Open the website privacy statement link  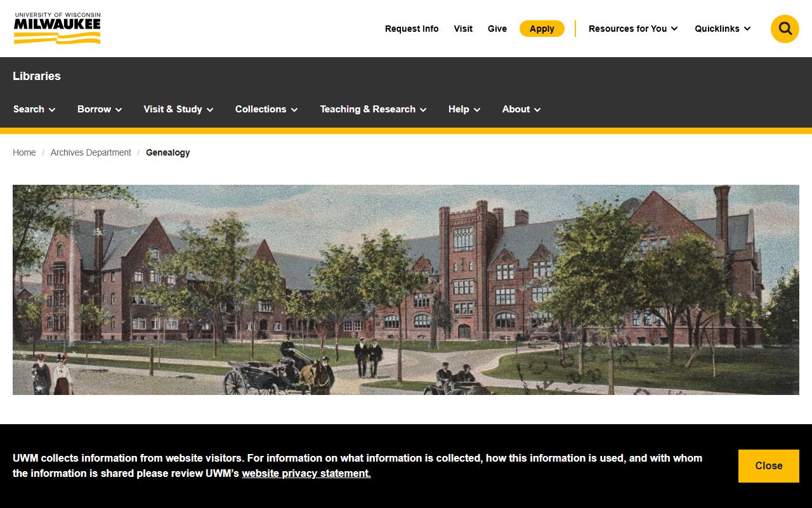click(x=306, y=473)
